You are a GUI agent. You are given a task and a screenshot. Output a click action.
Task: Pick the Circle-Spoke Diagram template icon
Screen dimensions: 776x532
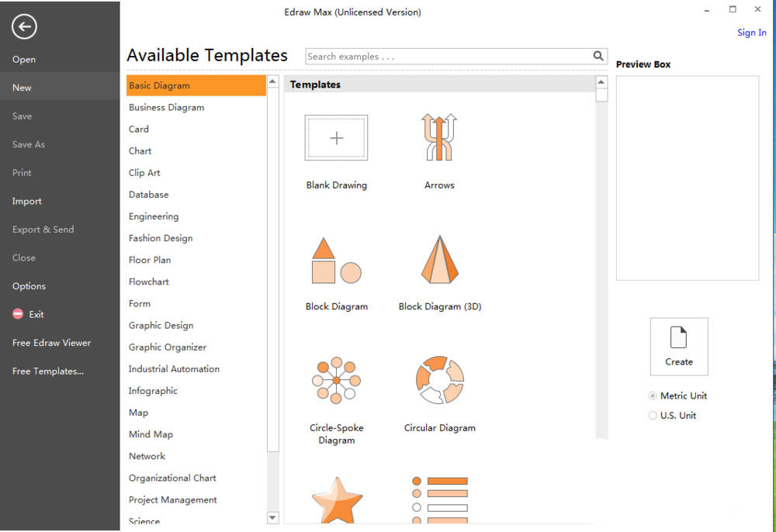click(336, 380)
